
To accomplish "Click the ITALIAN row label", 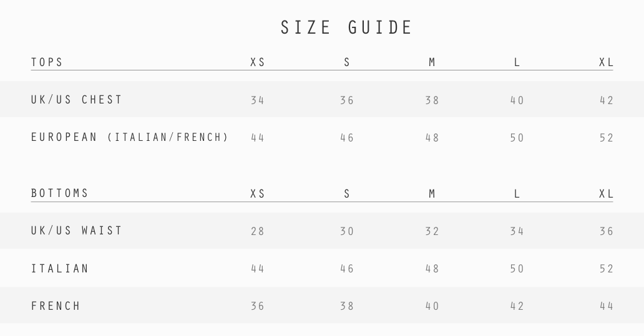I will click(61, 269).
